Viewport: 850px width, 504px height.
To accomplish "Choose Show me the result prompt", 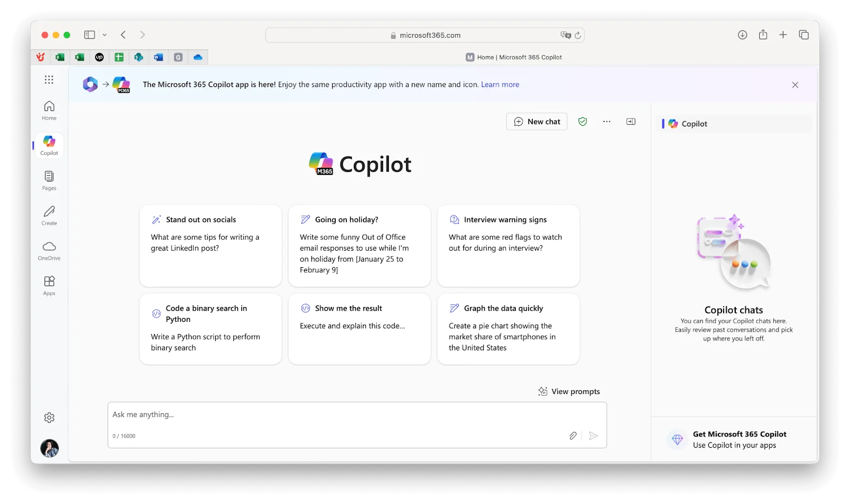I will click(360, 329).
